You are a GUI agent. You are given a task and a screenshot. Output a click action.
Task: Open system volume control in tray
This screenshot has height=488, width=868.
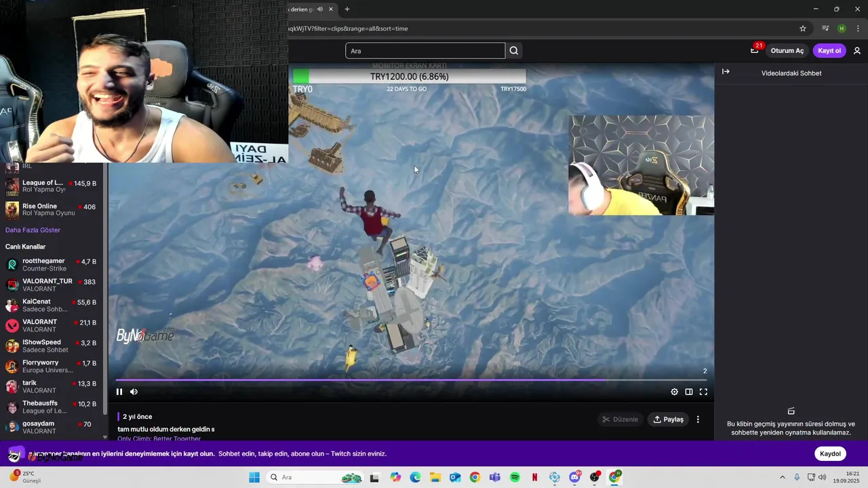coord(822,477)
